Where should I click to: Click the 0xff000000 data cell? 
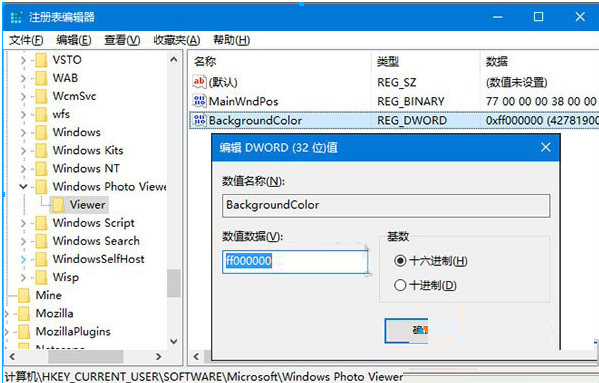(x=541, y=121)
